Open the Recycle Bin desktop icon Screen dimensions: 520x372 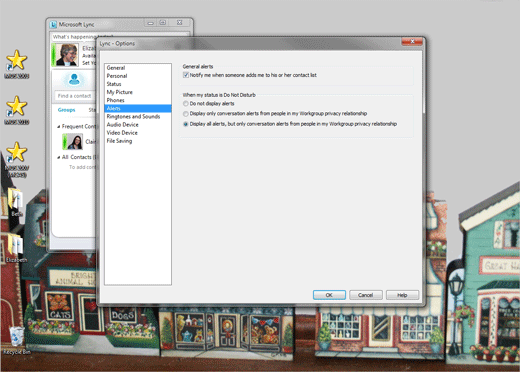tap(16, 337)
